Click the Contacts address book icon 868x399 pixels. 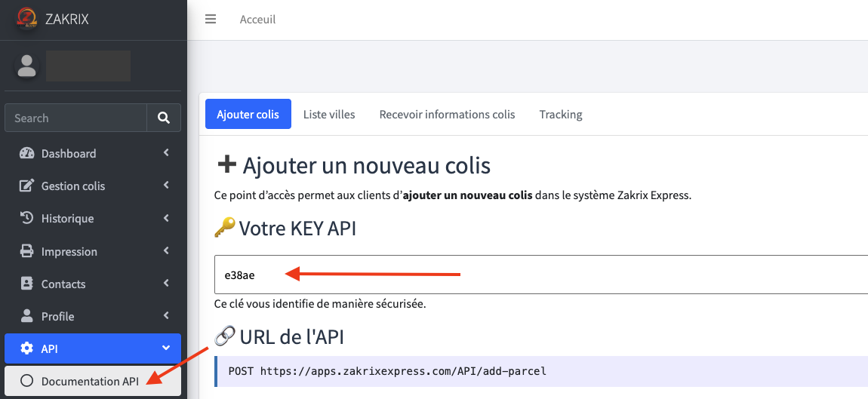pos(27,284)
